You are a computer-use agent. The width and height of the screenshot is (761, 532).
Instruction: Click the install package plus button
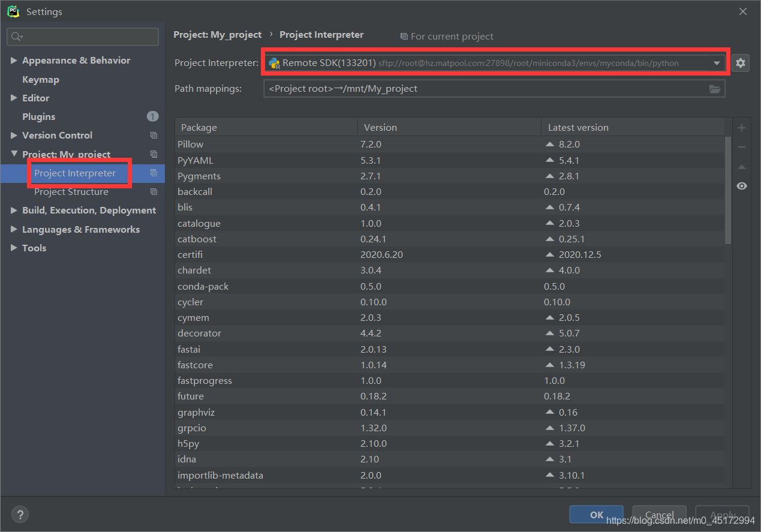742,128
